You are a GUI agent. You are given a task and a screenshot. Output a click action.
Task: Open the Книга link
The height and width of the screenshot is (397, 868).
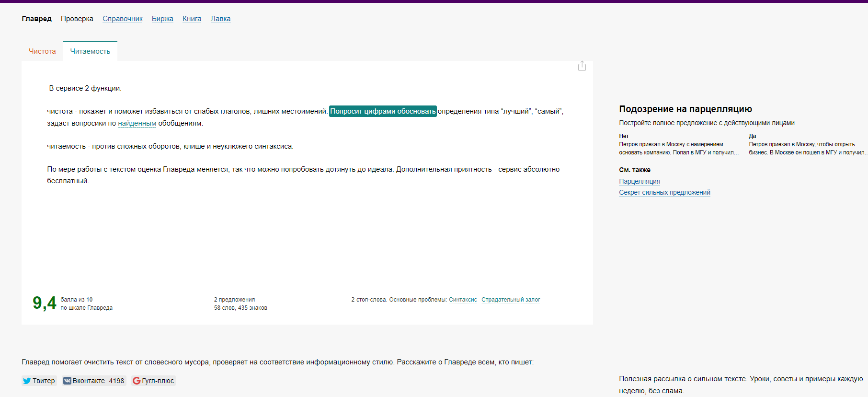pos(192,19)
